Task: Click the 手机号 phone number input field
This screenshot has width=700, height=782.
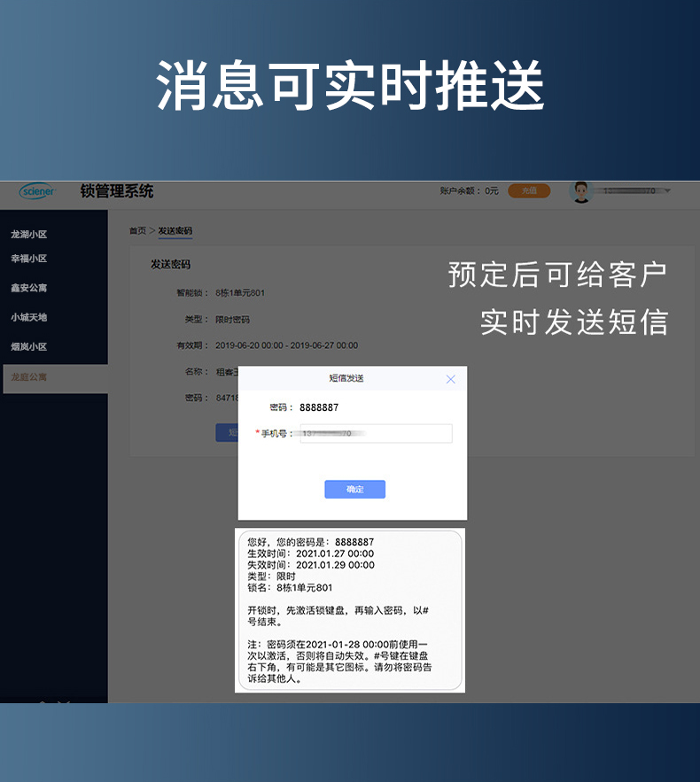Action: (376, 434)
